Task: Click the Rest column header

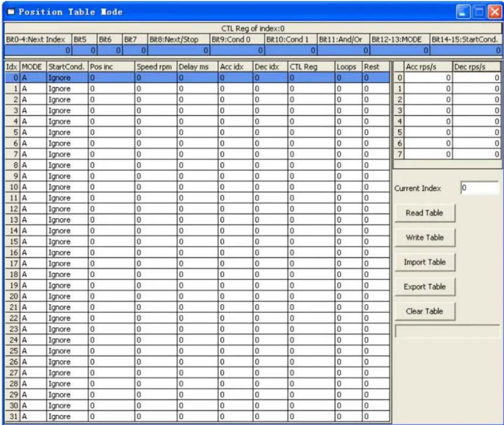Action: (x=376, y=67)
